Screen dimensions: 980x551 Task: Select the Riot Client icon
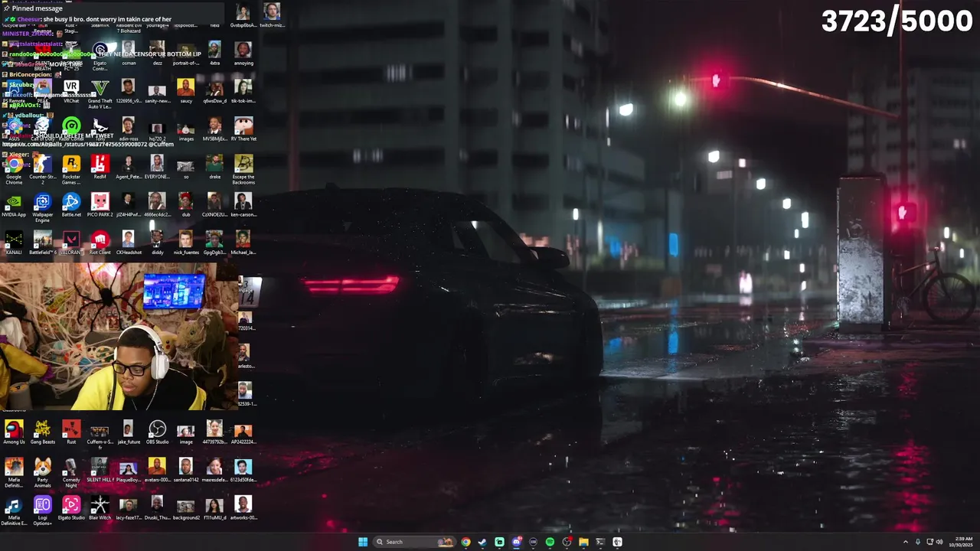tap(100, 243)
